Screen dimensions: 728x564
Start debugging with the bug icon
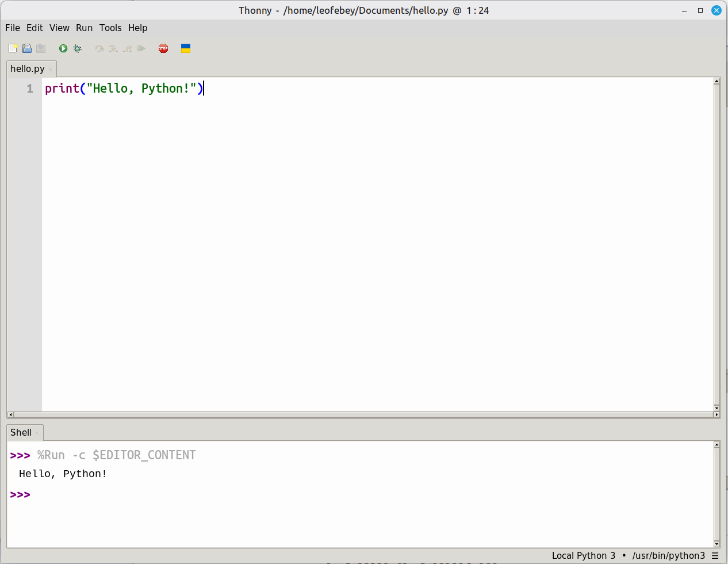78,48
